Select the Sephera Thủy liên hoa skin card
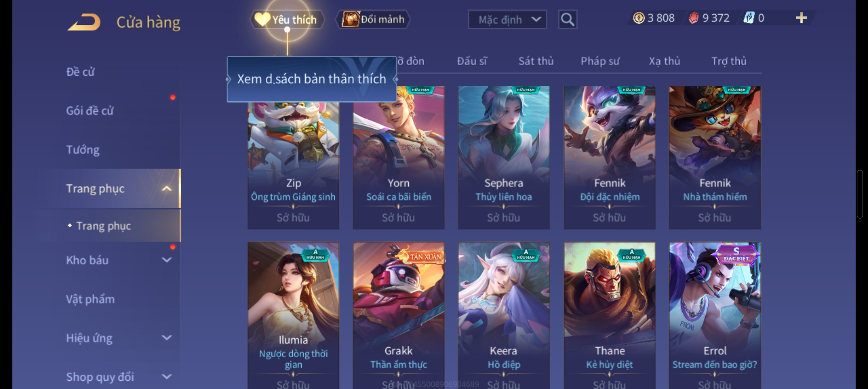This screenshot has height=389, width=868. pyautogui.click(x=504, y=157)
